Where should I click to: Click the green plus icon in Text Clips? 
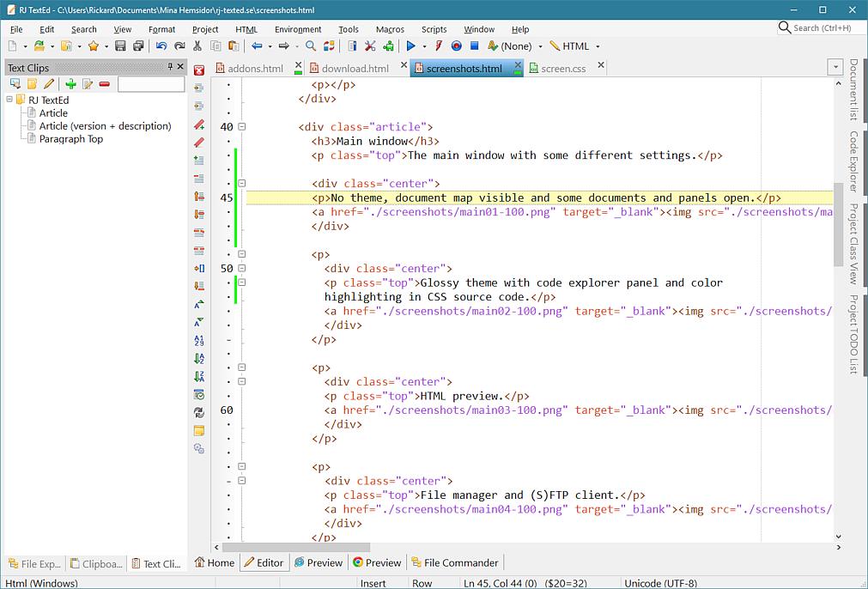71,84
